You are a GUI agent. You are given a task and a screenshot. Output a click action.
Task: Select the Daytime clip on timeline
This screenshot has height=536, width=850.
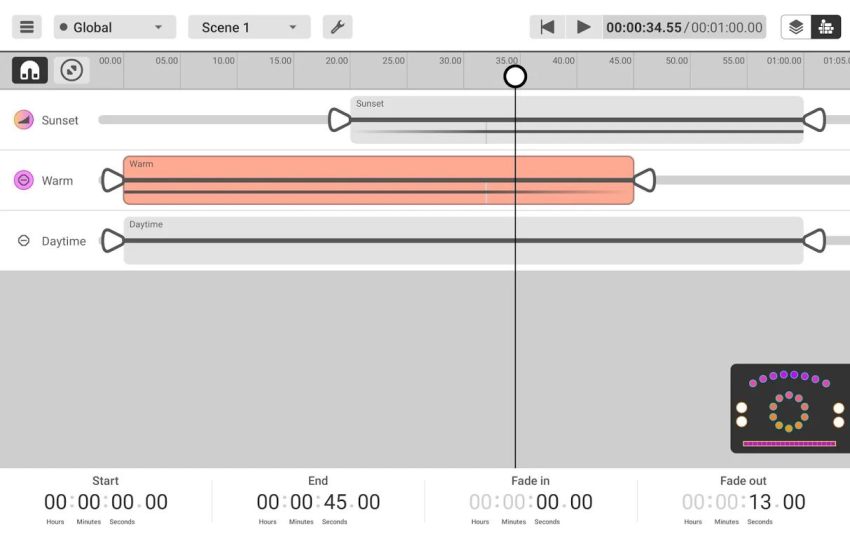[463, 241]
